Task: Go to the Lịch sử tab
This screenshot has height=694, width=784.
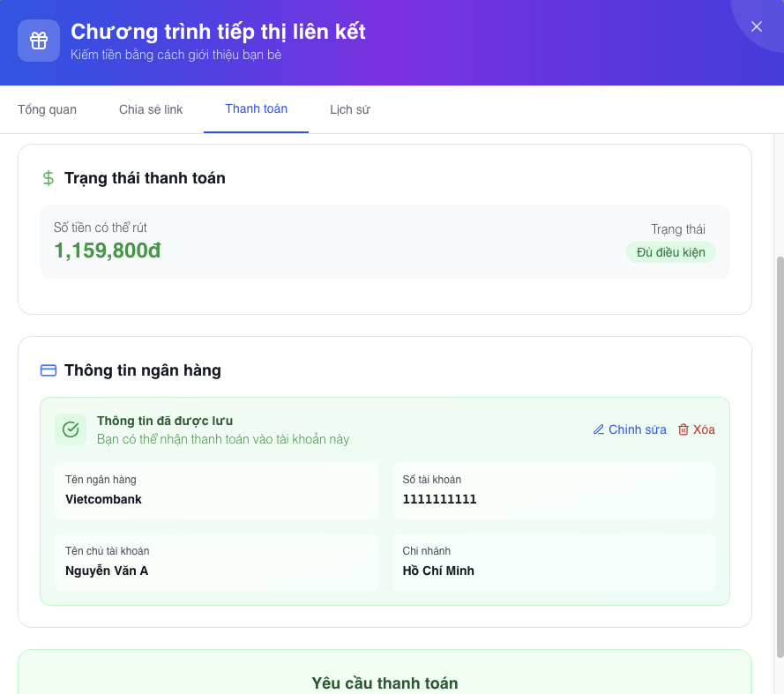Action: click(x=349, y=110)
